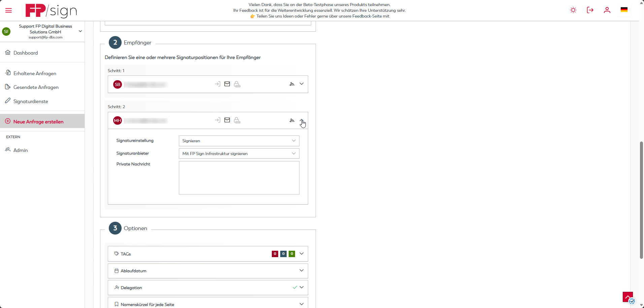Change language via German flag

coord(624,10)
